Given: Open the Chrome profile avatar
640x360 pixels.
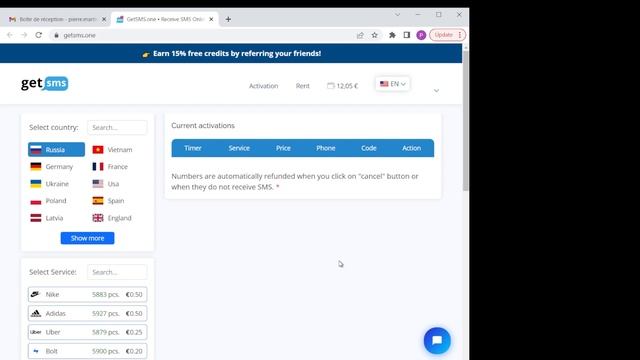Looking at the screenshot, I should tap(421, 35).
